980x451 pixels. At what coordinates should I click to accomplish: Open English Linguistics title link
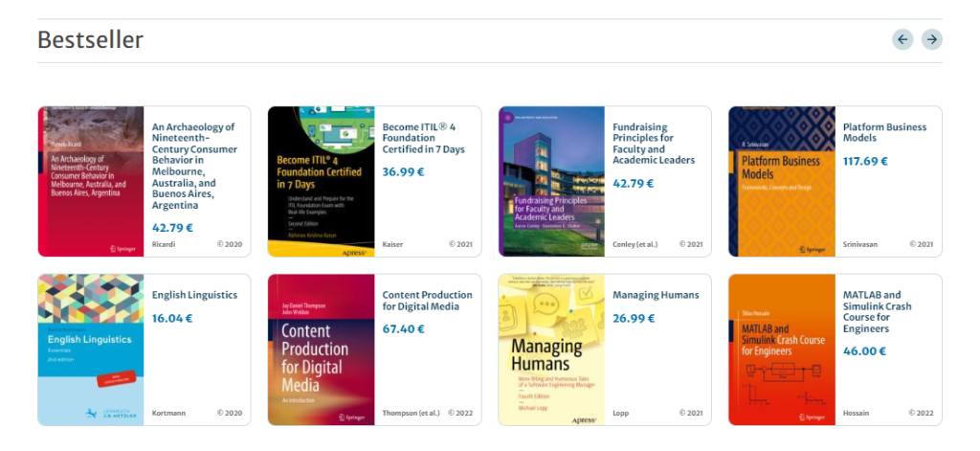[195, 295]
